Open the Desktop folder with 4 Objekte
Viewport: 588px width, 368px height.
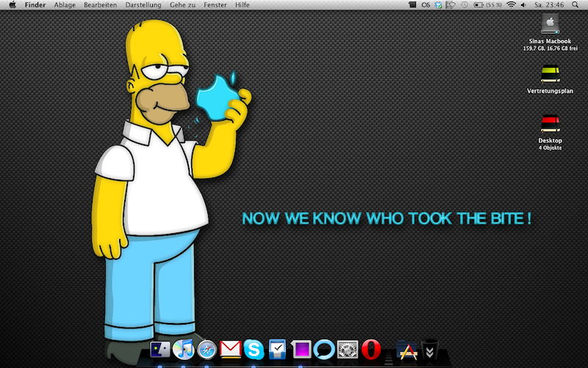click(x=550, y=123)
